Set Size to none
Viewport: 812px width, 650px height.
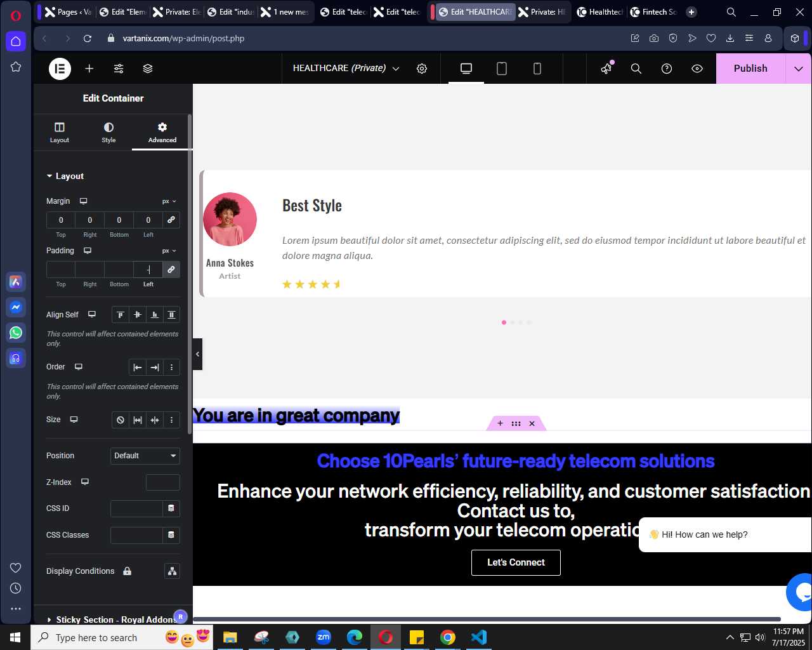(121, 420)
